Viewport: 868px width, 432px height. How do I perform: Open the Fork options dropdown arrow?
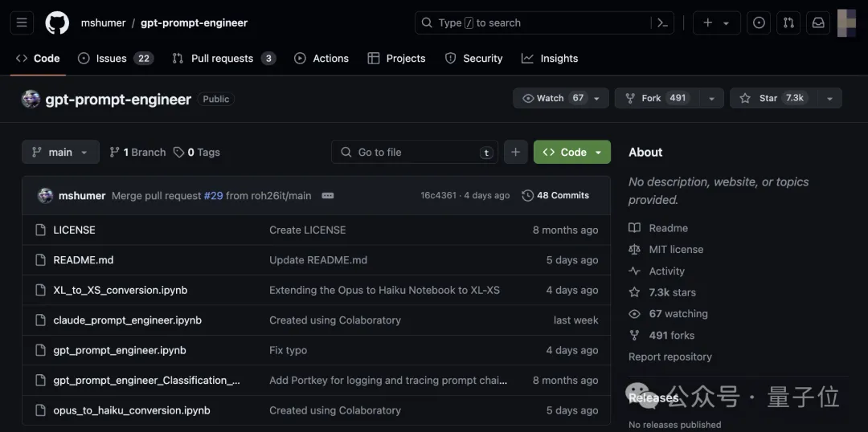[x=711, y=99]
